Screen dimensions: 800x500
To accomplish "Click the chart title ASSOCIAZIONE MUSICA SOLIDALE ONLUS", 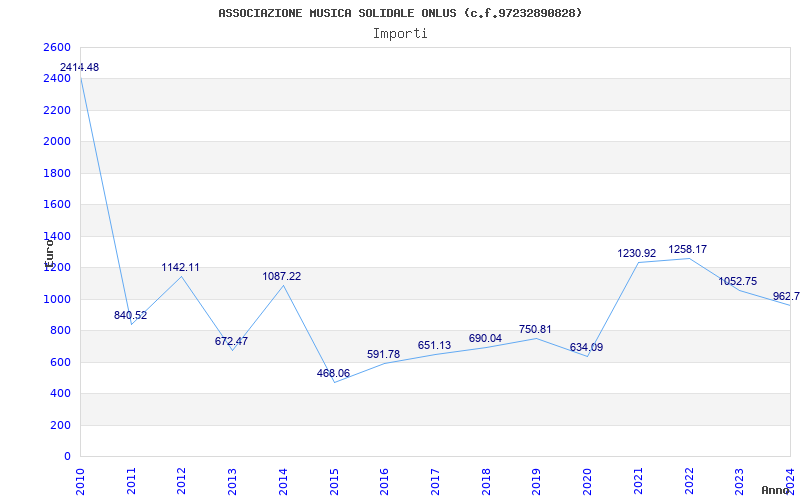I will click(400, 13).
